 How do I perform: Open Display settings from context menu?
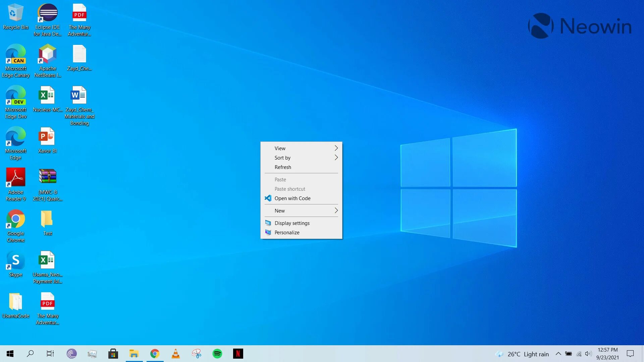(x=292, y=223)
